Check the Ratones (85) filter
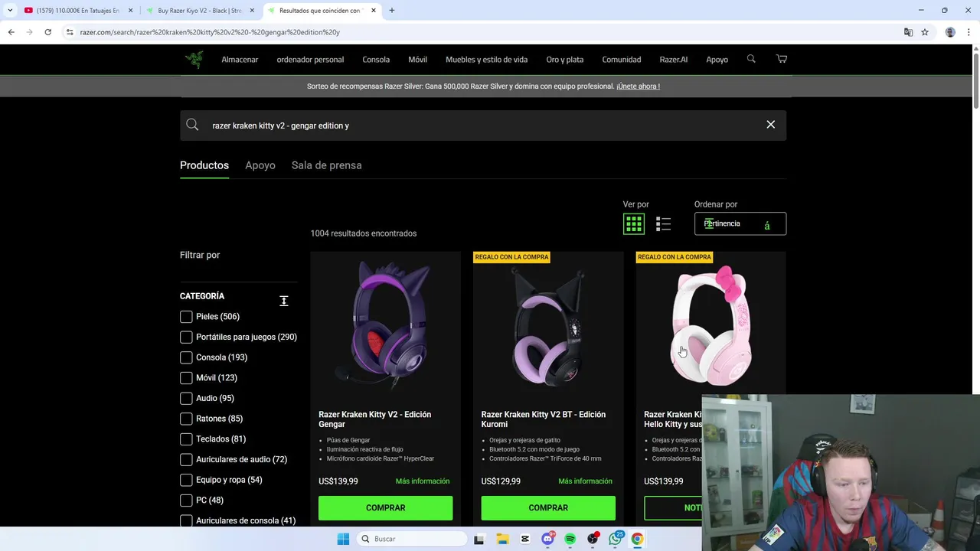980x551 pixels. point(186,419)
